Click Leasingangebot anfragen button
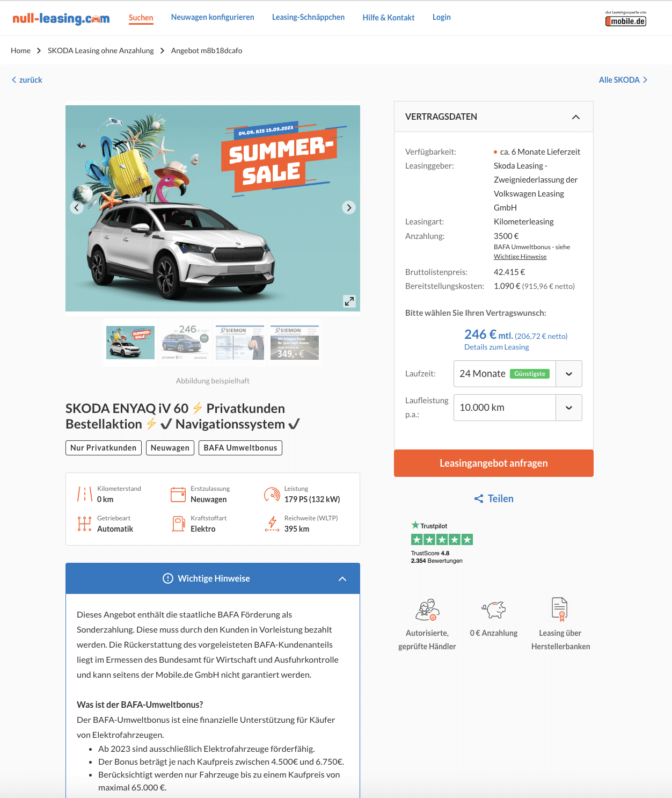672x798 pixels. tap(494, 463)
